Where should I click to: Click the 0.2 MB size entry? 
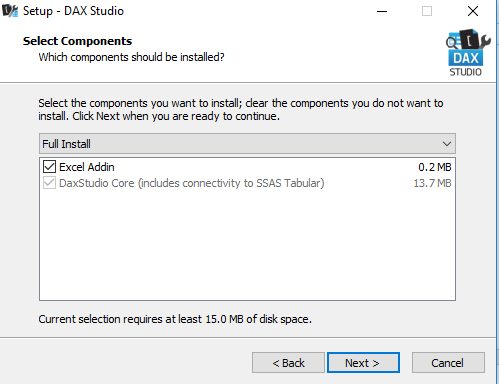(x=435, y=167)
